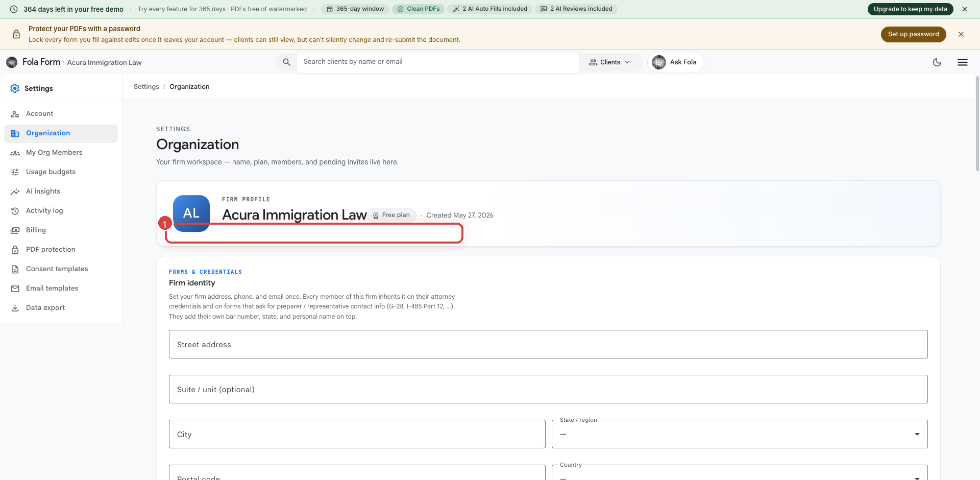Click the Account icon in sidebar
This screenshot has width=980, height=480.
click(15, 114)
